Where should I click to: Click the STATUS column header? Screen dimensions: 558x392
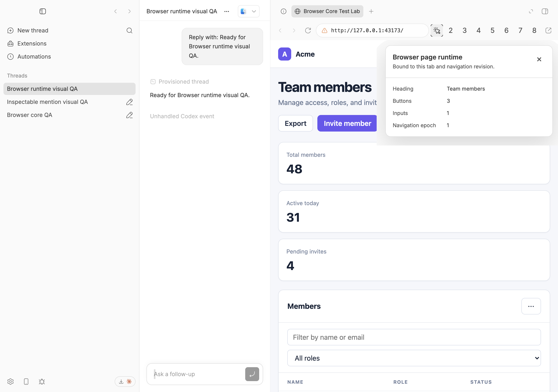pos(481,382)
